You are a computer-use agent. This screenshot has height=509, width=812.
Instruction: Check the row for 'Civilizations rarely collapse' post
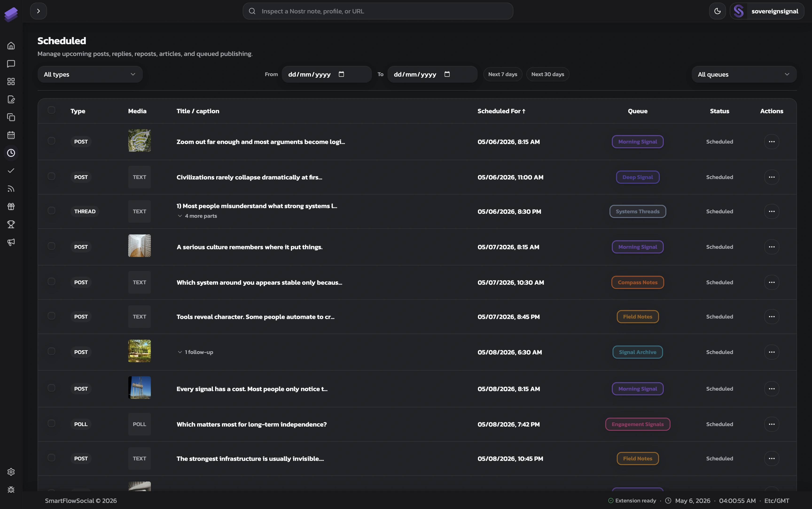point(51,176)
